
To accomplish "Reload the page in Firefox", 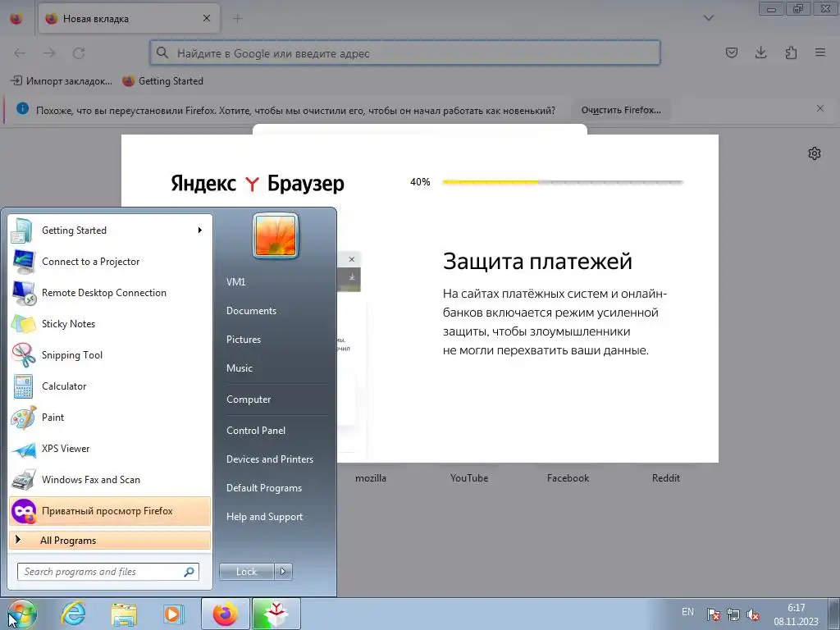I will (79, 53).
